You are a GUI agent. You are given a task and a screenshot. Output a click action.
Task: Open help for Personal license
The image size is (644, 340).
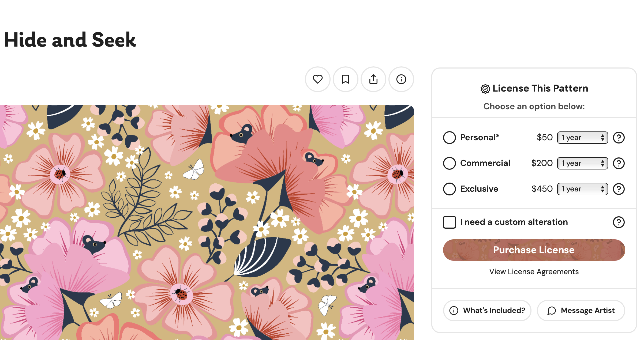coord(619,138)
